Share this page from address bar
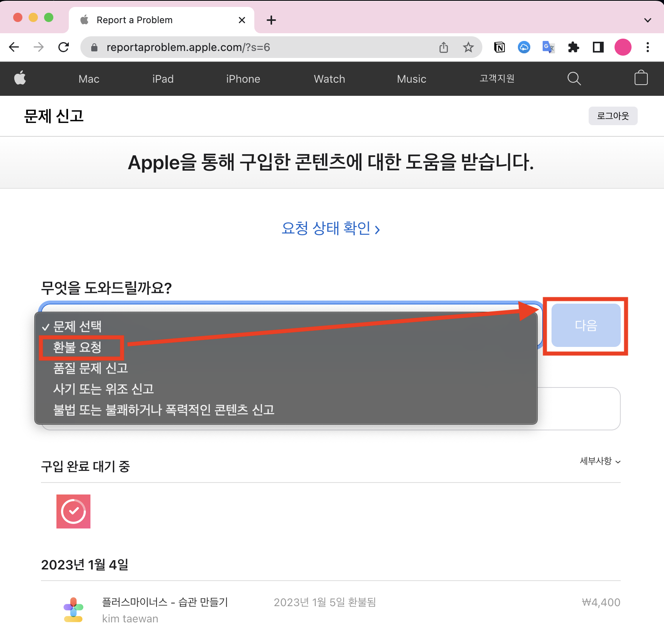This screenshot has height=644, width=664. click(x=444, y=47)
